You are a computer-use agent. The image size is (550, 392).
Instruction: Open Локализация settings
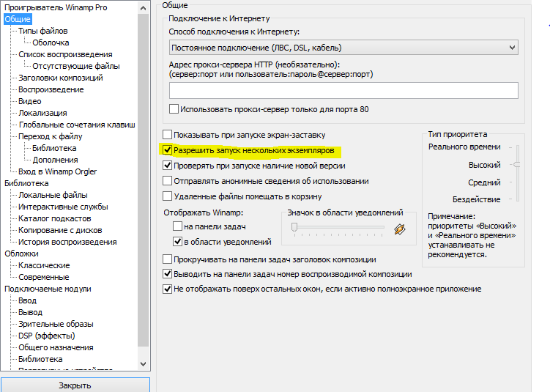pos(42,113)
